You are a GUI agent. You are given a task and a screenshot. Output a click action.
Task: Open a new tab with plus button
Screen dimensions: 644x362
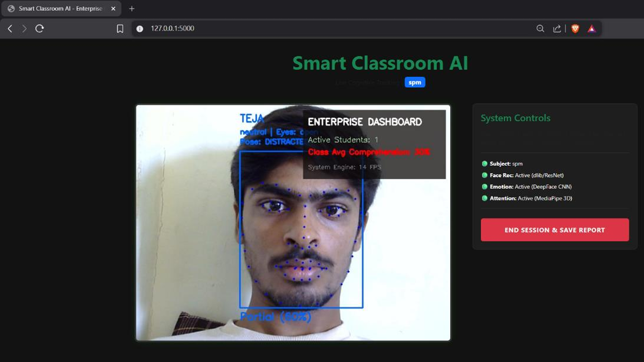click(x=132, y=9)
